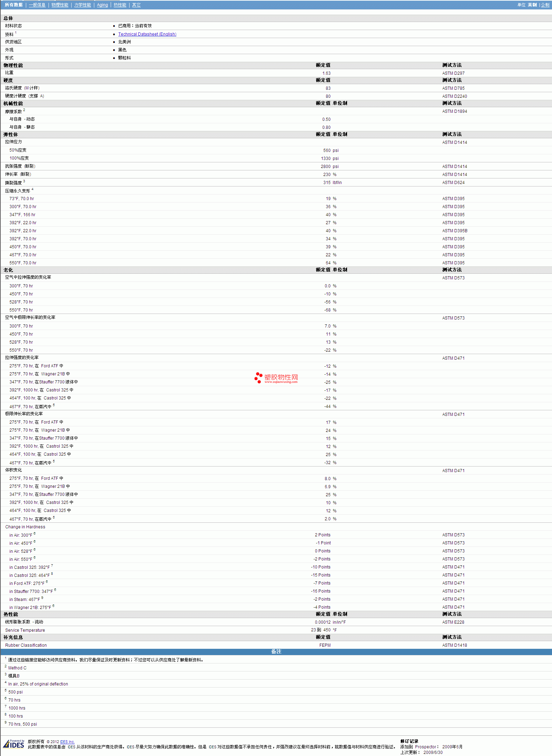
Task: Click the 形式 value 颗粒料
Action: click(x=124, y=58)
